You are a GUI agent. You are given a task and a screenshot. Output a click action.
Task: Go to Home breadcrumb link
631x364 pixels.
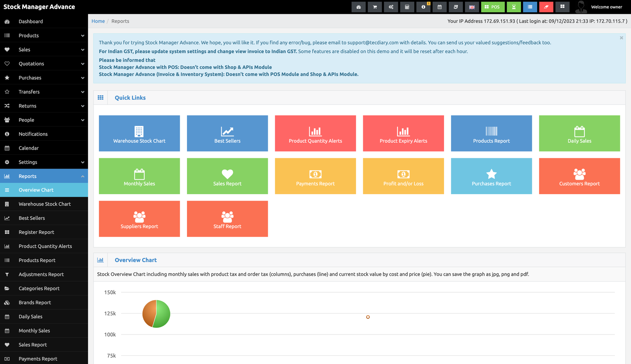coord(98,21)
